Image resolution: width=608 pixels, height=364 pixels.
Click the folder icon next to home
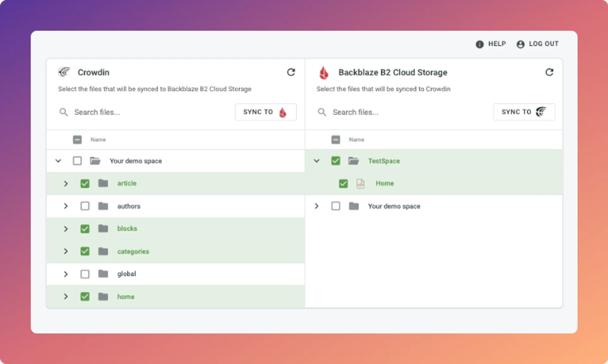(x=103, y=297)
